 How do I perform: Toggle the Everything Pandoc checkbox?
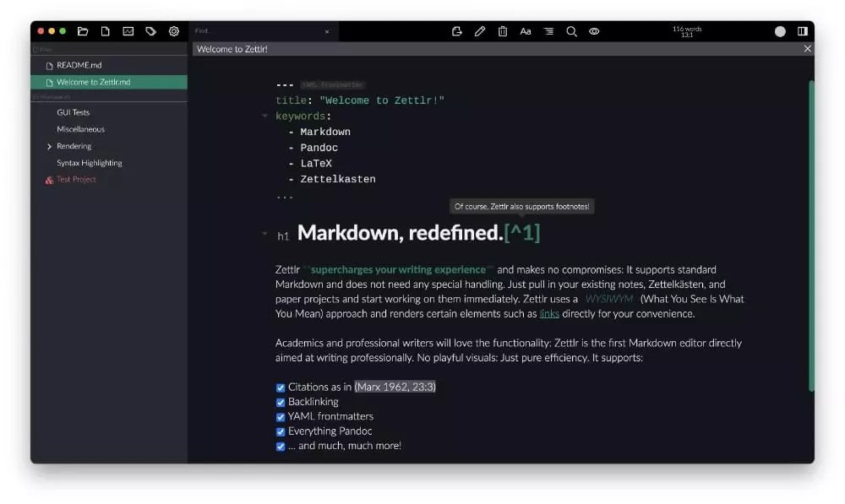click(281, 431)
